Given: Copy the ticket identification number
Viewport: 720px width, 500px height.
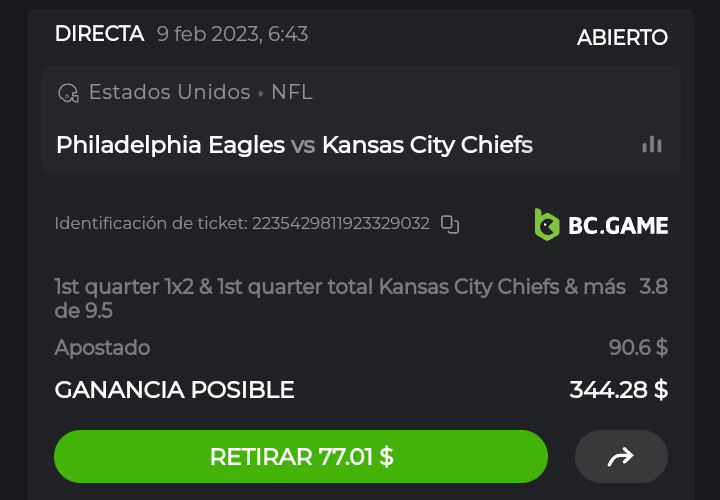Looking at the screenshot, I should coord(450,224).
